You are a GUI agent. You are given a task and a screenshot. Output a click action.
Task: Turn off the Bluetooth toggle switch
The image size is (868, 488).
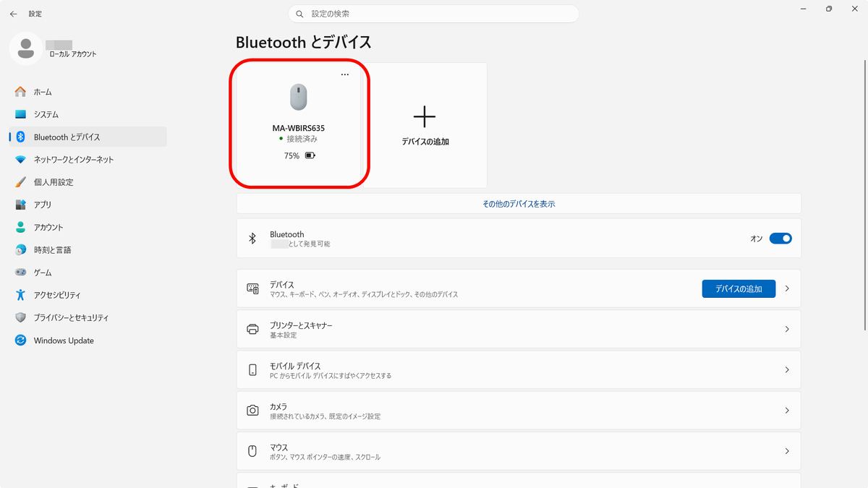780,239
